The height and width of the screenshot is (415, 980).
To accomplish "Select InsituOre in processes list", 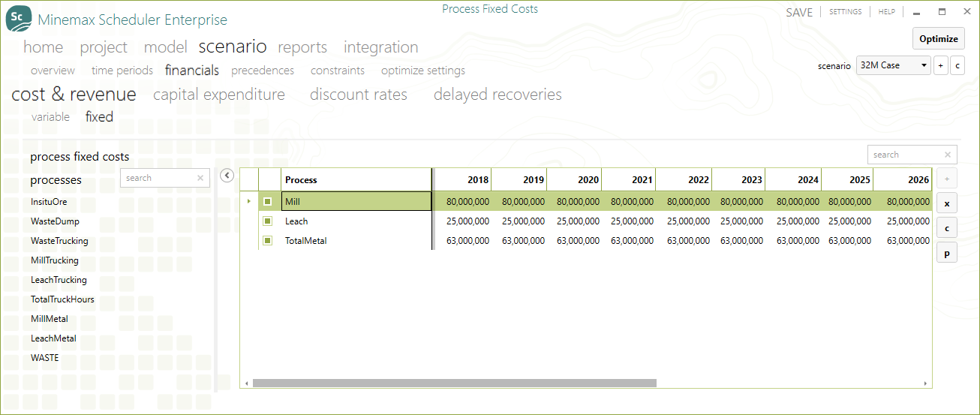I will 49,202.
